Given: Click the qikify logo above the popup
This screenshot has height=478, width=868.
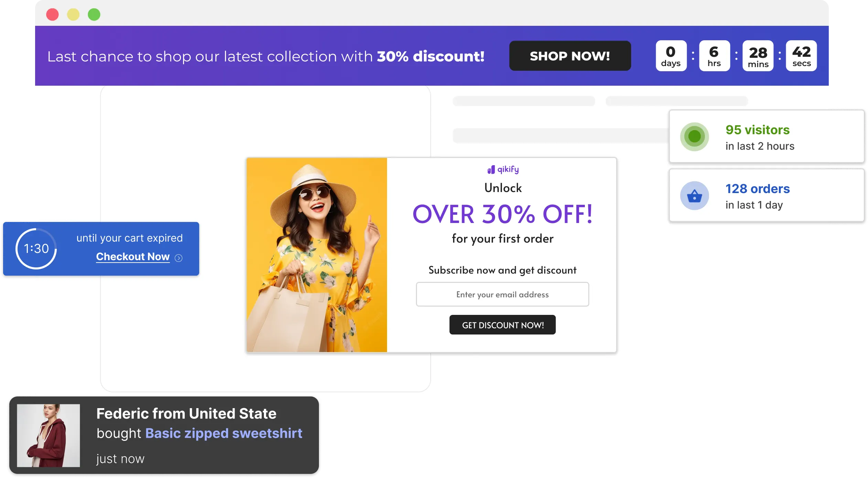Looking at the screenshot, I should click(x=503, y=169).
